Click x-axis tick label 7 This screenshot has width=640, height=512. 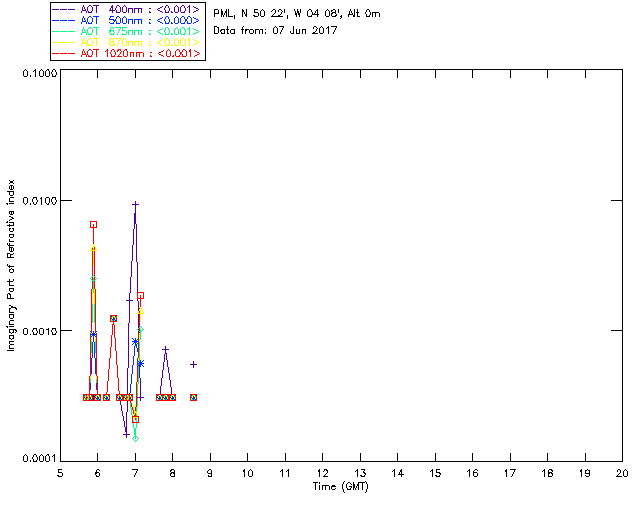click(x=135, y=473)
